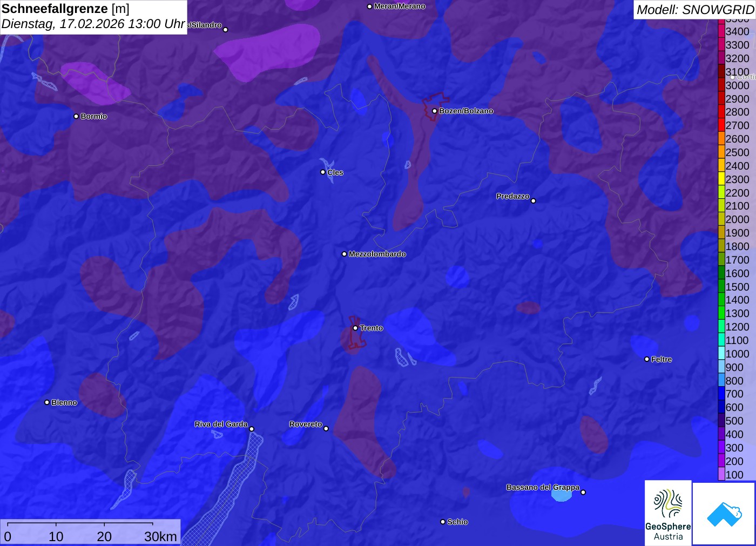Select the Trento city label

[x=372, y=328]
